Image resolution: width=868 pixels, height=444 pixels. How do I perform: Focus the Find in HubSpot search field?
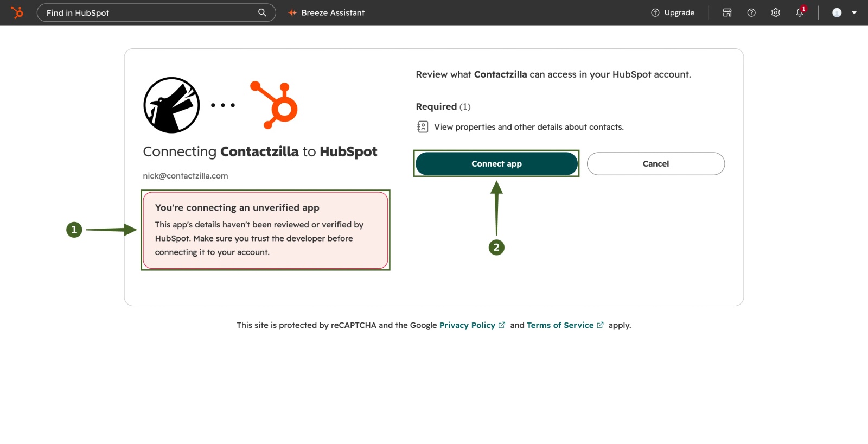point(156,12)
